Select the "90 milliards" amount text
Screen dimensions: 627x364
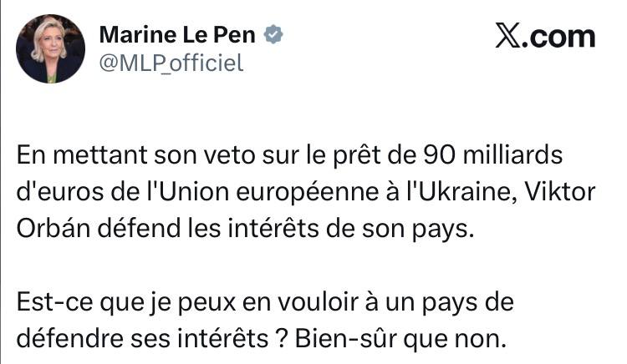click(x=487, y=156)
